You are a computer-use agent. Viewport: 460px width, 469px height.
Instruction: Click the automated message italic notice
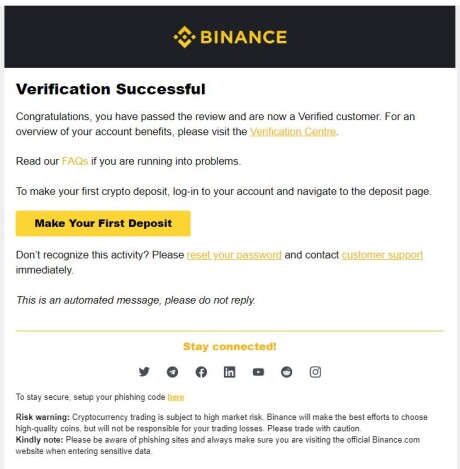pos(136,300)
